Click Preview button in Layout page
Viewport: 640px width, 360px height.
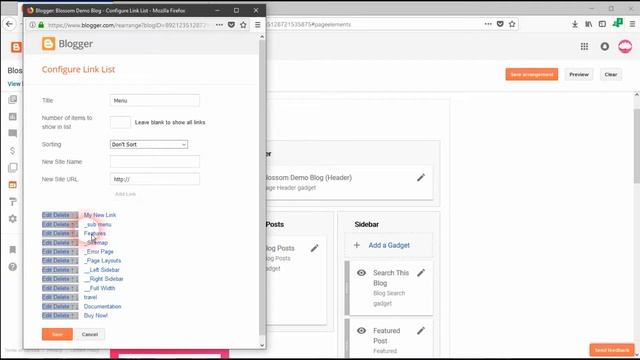(x=579, y=74)
